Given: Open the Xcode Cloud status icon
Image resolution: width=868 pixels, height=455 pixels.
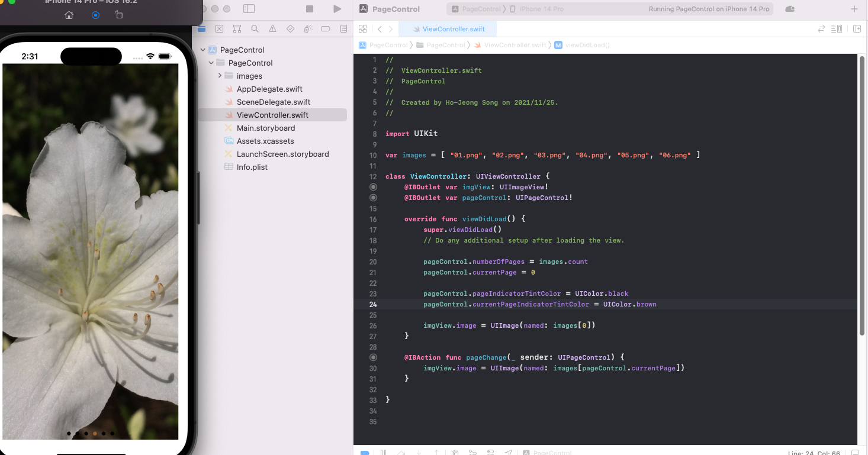Looking at the screenshot, I should (789, 9).
